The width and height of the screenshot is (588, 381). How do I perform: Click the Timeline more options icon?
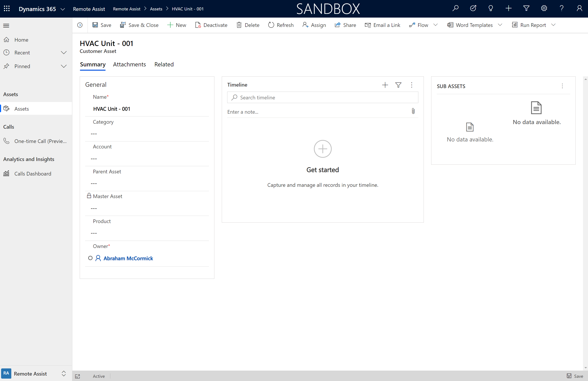411,85
